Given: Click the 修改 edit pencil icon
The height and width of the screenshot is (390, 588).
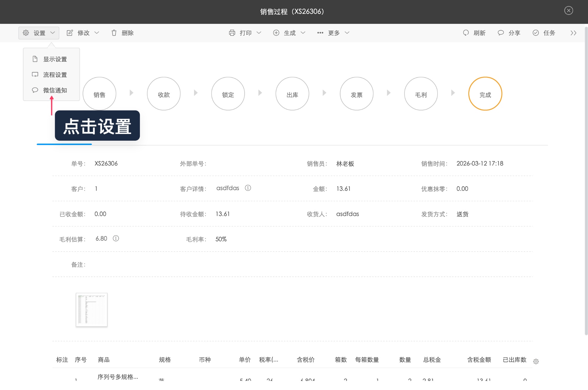Looking at the screenshot, I should [x=70, y=33].
